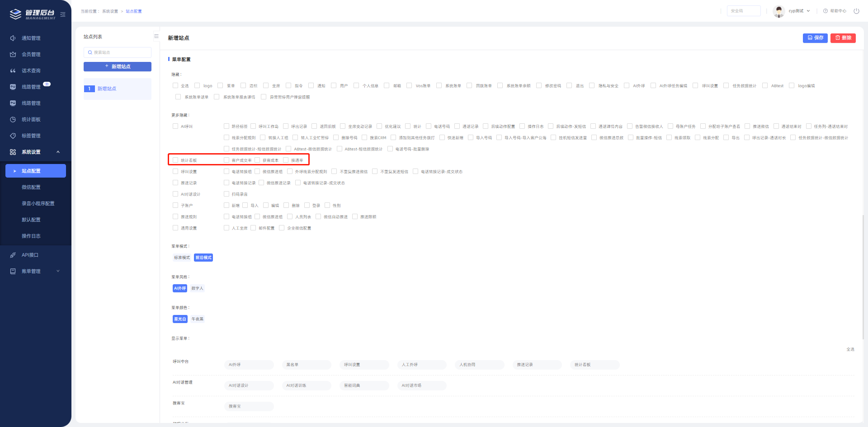The width and height of the screenshot is (868, 427).
Task: Click the 保存 button
Action: click(815, 38)
